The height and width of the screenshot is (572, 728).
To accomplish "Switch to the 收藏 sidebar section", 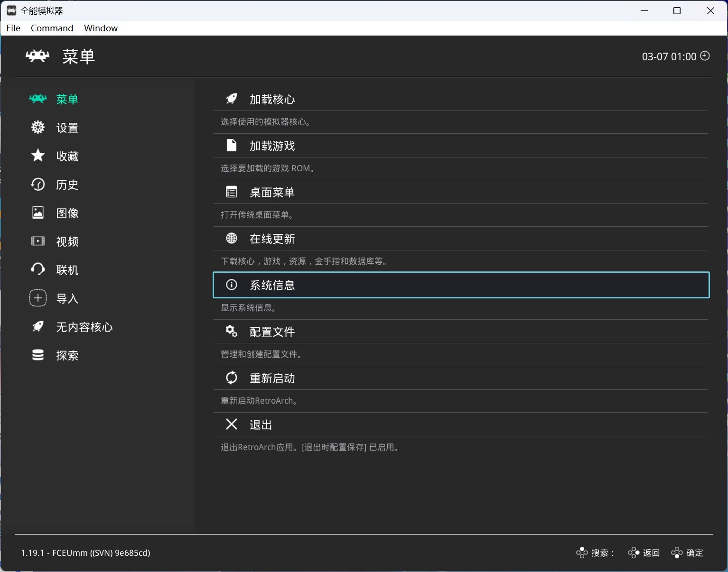I will [67, 156].
